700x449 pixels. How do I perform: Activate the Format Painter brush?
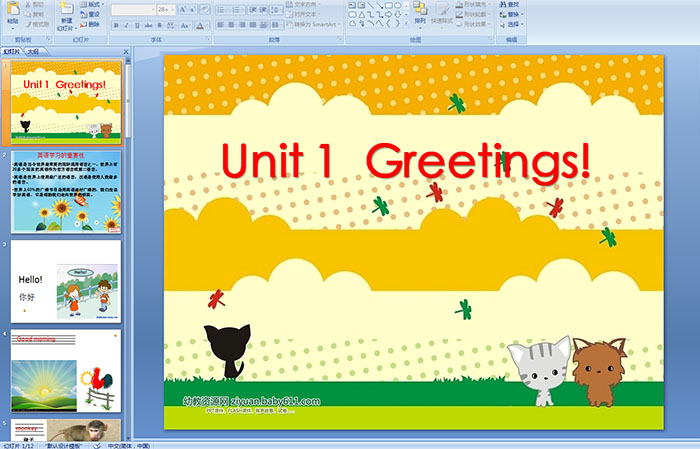(28, 24)
